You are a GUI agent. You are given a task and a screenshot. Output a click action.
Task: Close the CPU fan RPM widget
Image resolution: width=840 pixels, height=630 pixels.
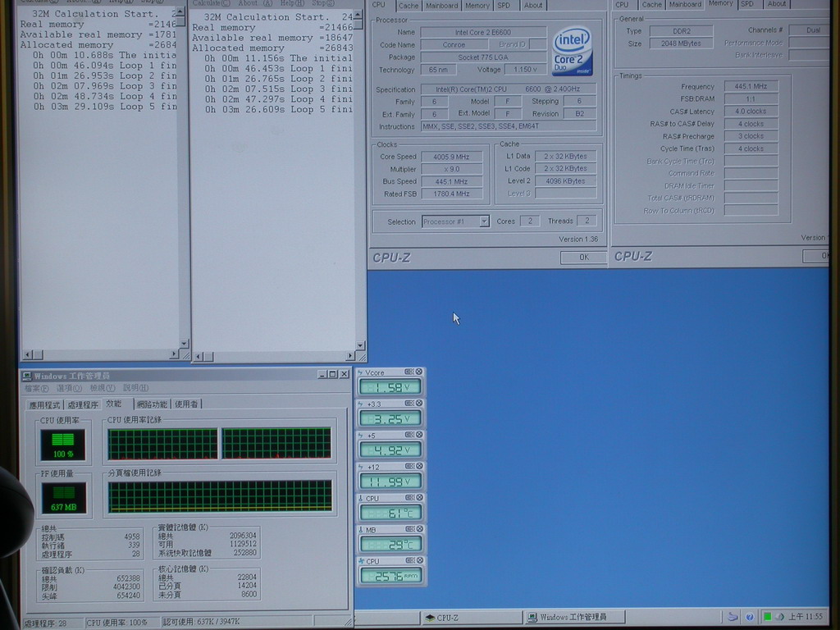click(419, 560)
